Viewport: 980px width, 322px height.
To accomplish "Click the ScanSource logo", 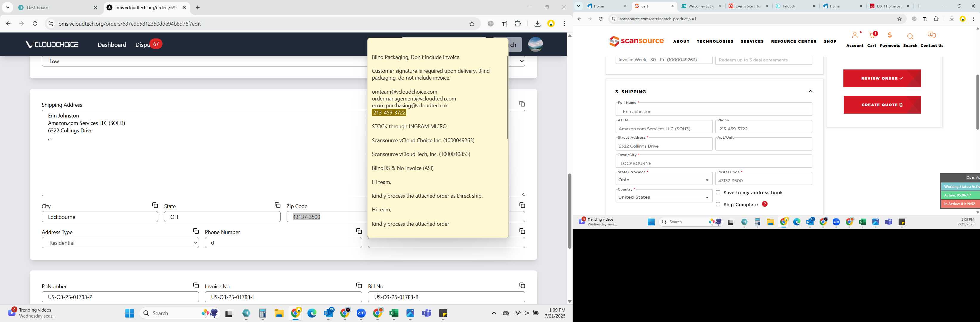I will pyautogui.click(x=636, y=41).
